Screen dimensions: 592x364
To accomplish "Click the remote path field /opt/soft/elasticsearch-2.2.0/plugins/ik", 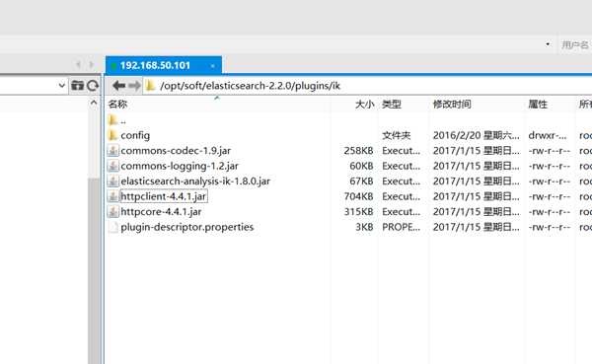I will 250,86.
